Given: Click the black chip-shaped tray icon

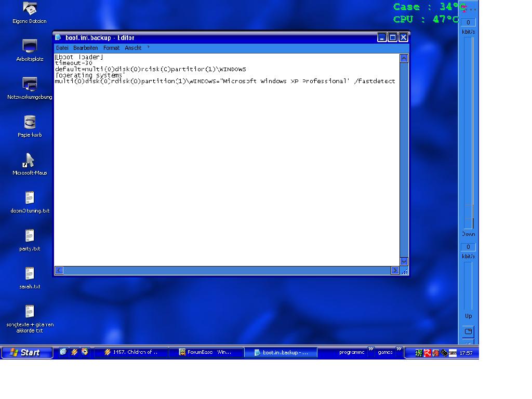Looking at the screenshot, I should coord(444,353).
